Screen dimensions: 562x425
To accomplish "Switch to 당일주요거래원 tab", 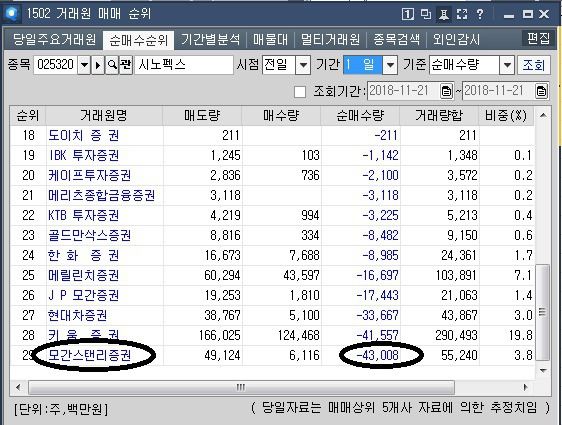I will tap(54, 39).
